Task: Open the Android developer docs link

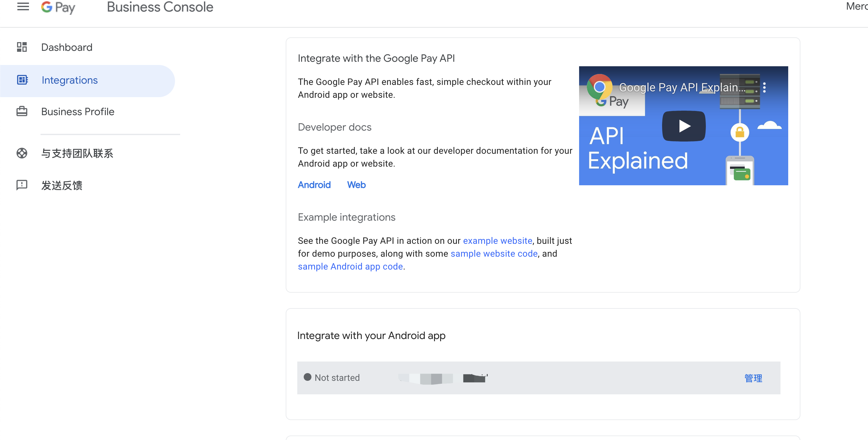Action: pyautogui.click(x=314, y=185)
